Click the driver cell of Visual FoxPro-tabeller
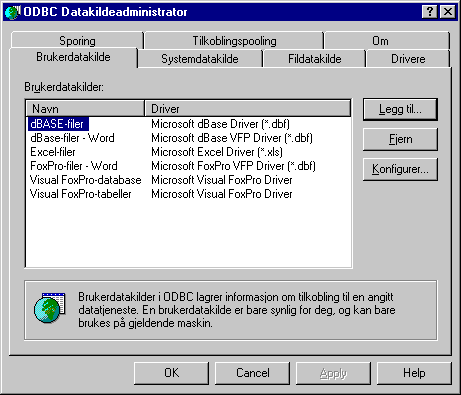The width and height of the screenshot is (461, 395). coord(222,194)
